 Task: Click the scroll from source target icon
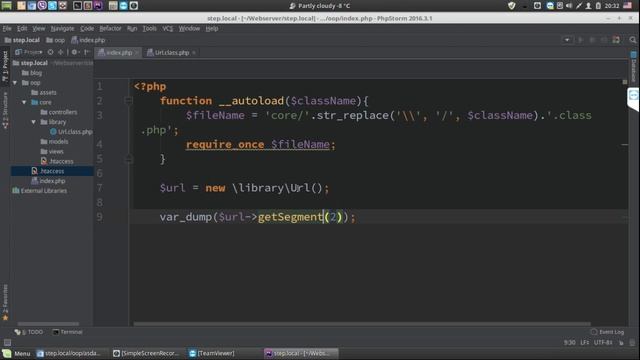click(50, 52)
